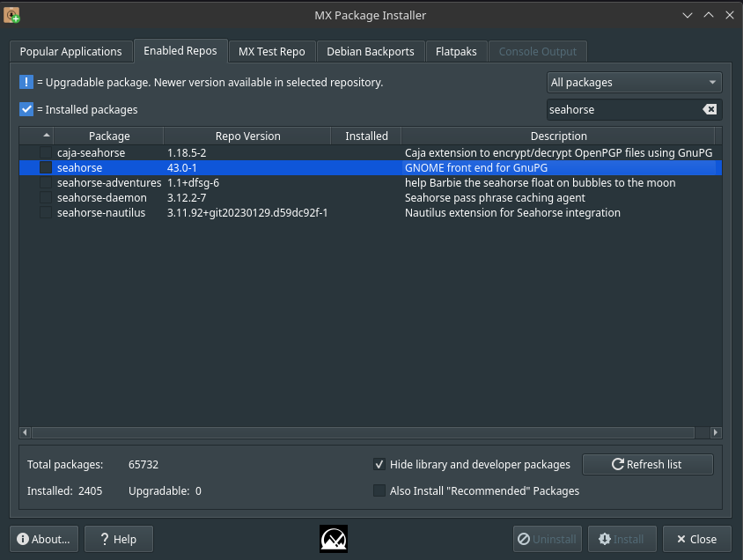
Task: Sort by the Installed column header
Action: tap(366, 136)
